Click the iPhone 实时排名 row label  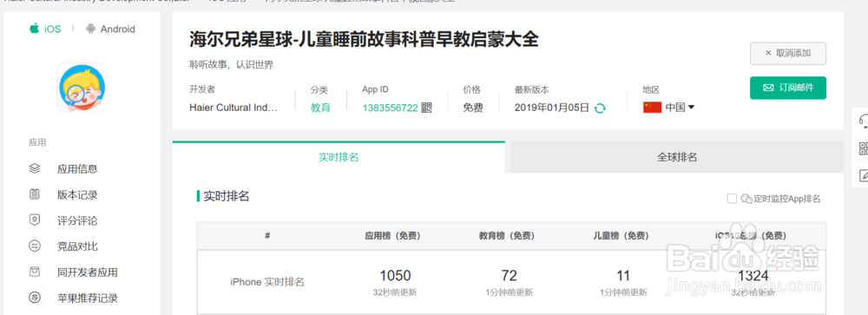point(267,282)
